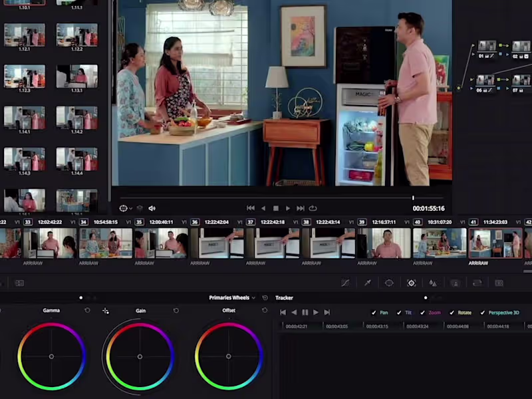
Task: Open the Blur palette icon
Action: [433, 283]
